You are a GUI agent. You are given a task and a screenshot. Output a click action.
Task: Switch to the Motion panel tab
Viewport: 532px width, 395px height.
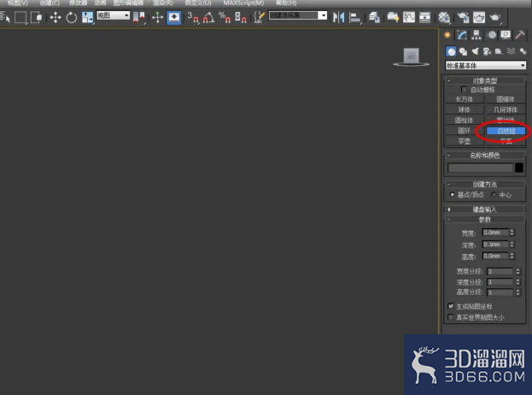pos(491,35)
